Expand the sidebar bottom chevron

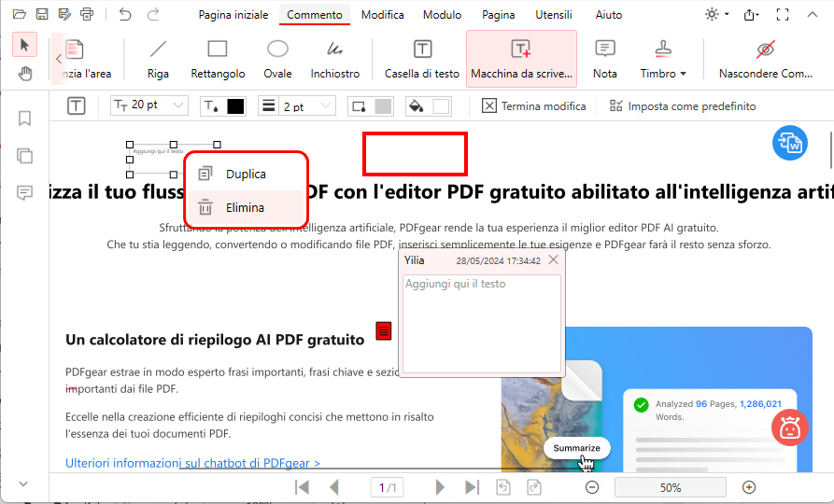tap(23, 483)
